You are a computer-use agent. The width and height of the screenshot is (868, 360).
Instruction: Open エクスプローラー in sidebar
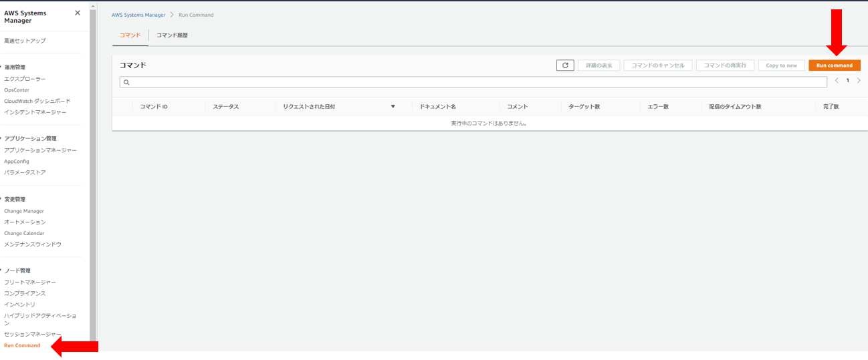pyautogui.click(x=25, y=79)
